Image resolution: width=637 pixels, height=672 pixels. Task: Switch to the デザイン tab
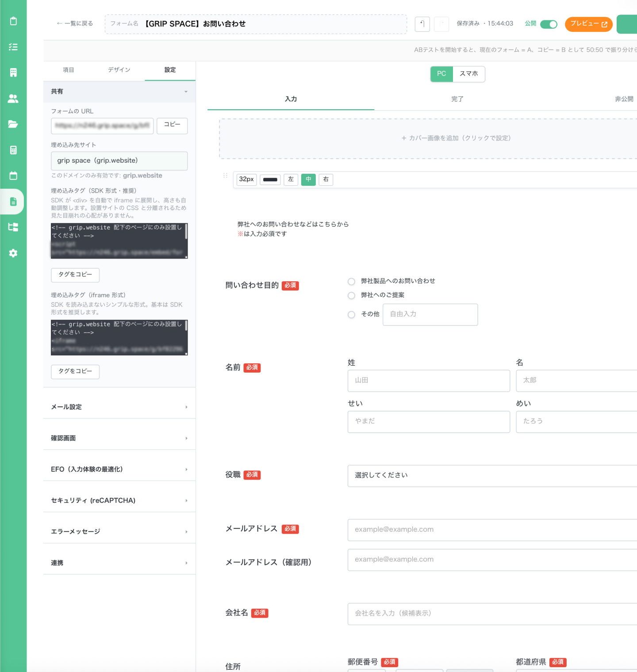[x=119, y=70]
